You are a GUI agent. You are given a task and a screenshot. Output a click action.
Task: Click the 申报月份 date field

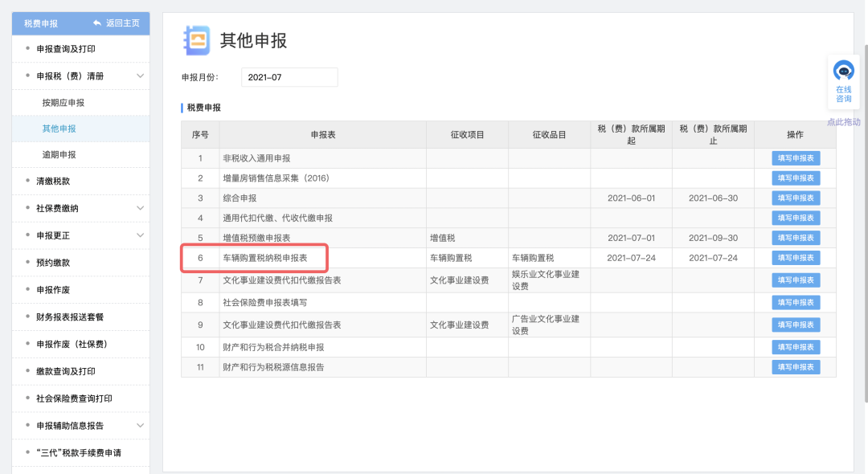pos(289,77)
